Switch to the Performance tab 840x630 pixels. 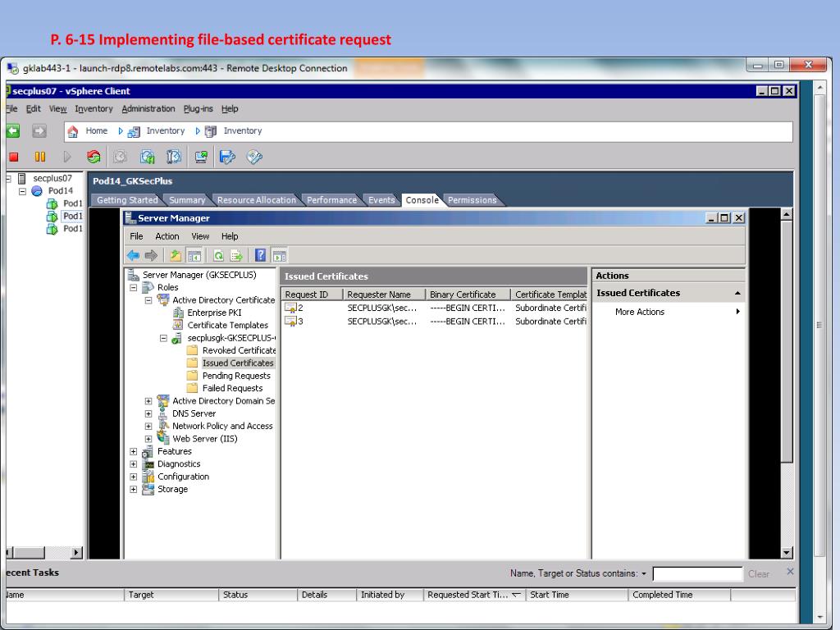click(x=331, y=200)
